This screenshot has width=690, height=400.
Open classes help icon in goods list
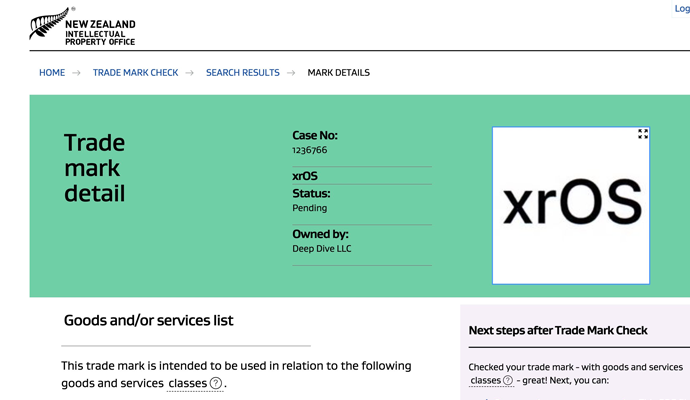tap(216, 383)
